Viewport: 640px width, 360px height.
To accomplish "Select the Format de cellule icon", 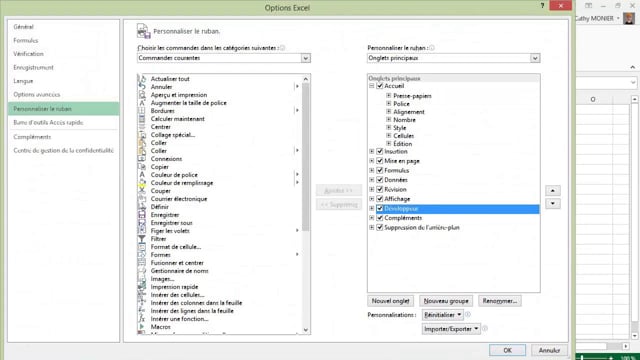I will (142, 247).
